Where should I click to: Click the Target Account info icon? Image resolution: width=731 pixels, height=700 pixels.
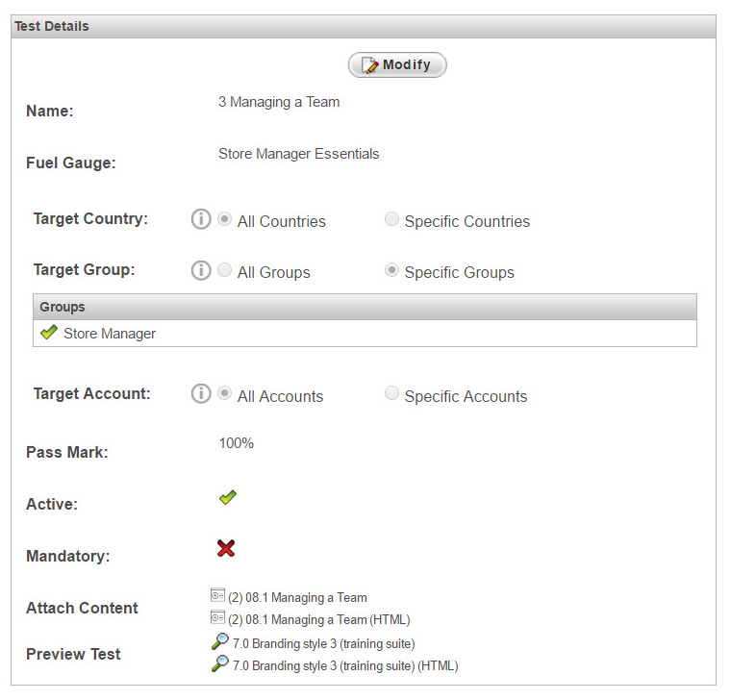pyautogui.click(x=201, y=394)
